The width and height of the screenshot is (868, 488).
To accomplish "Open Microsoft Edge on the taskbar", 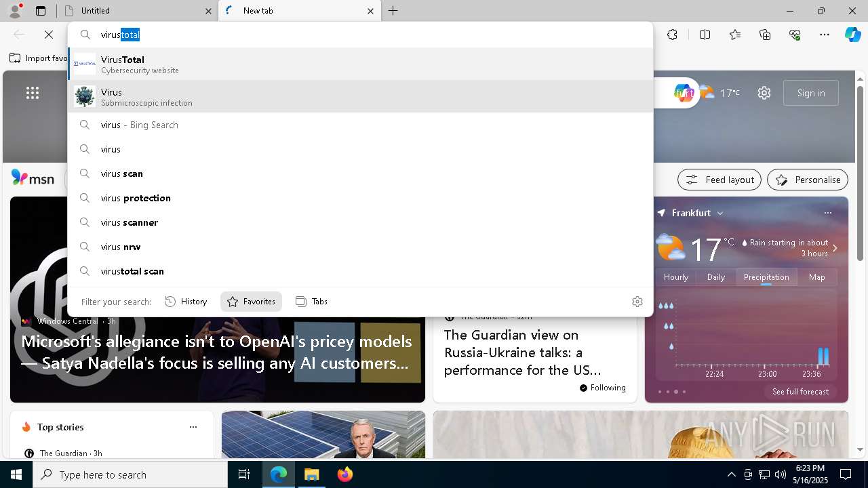I will coord(279,474).
